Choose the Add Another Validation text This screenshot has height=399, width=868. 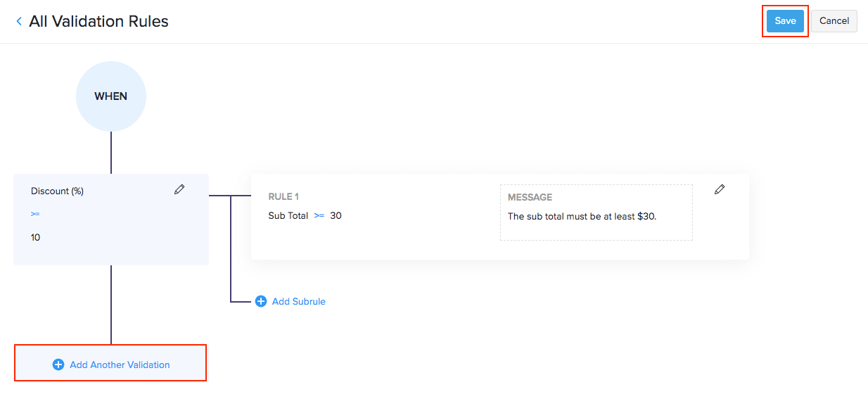click(x=120, y=365)
